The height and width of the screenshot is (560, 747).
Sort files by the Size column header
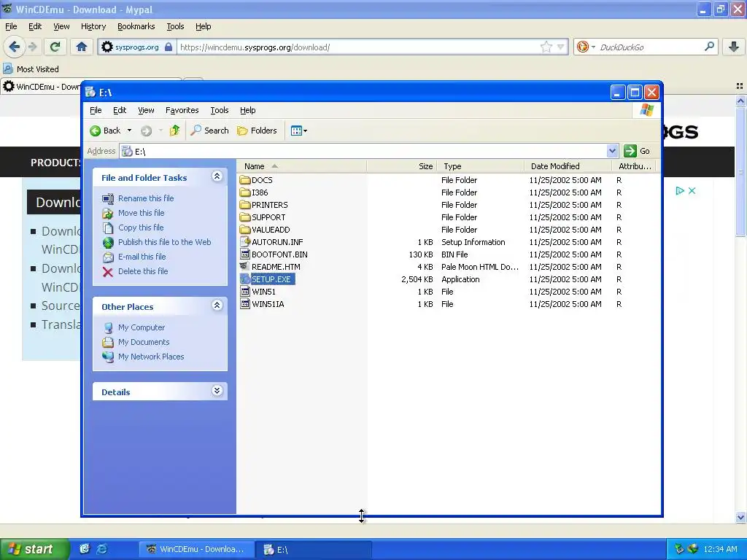coord(402,166)
